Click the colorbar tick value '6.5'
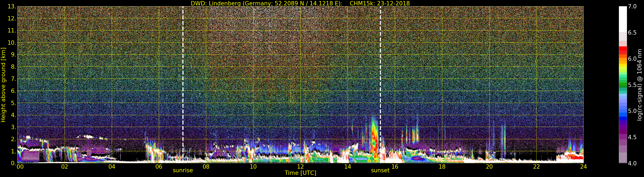 pyautogui.click(x=632, y=33)
